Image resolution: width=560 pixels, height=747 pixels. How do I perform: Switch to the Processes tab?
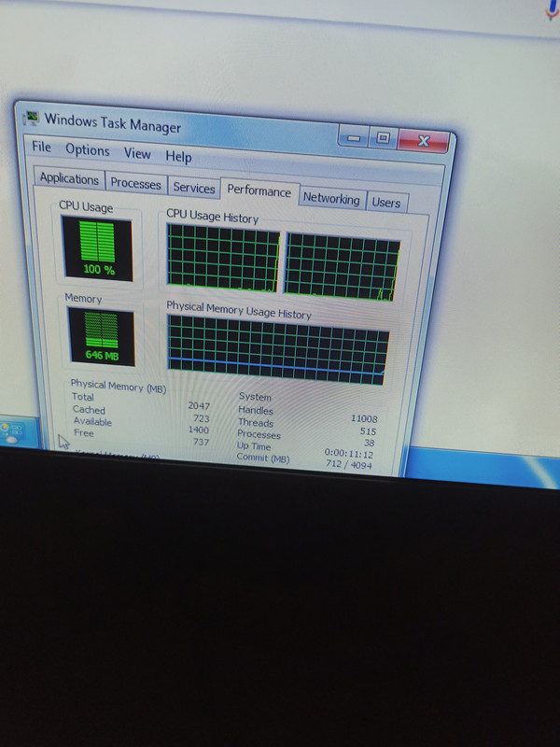tap(135, 183)
